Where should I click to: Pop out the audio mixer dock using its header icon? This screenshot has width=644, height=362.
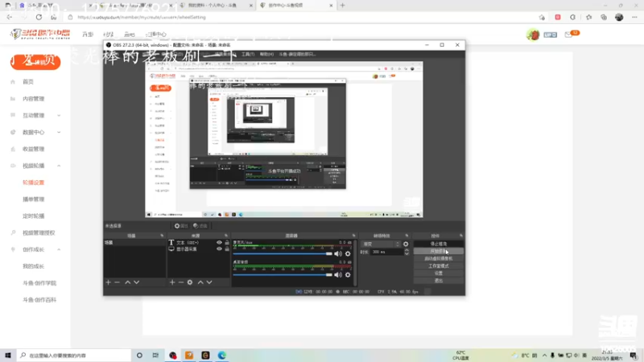point(353,236)
